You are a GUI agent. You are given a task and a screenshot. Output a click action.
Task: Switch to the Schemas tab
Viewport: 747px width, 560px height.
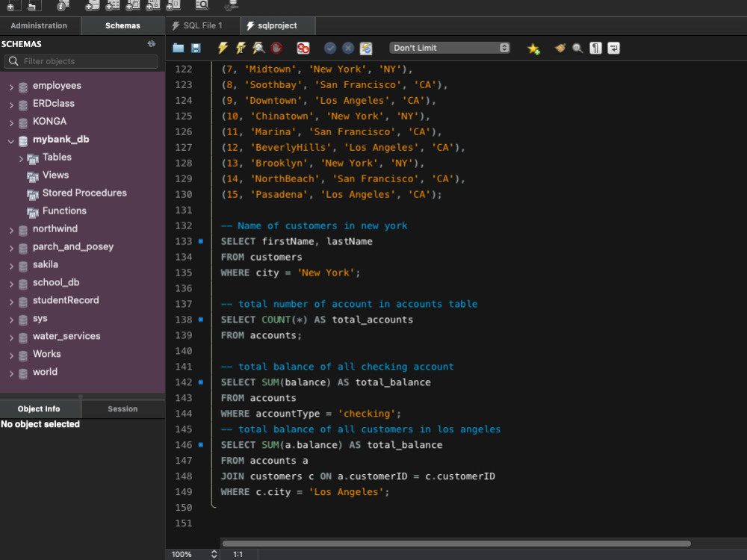tap(123, 25)
